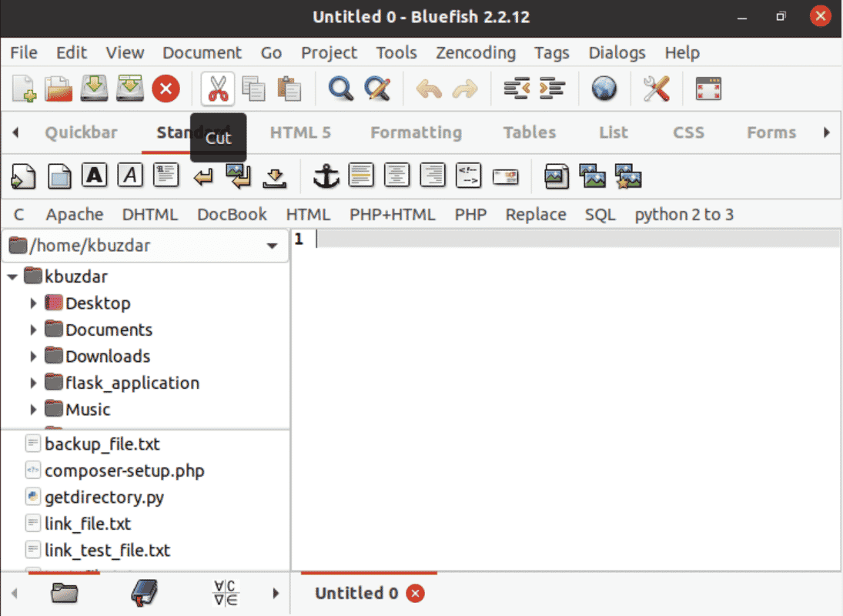Click the Right justify icon

click(x=432, y=176)
